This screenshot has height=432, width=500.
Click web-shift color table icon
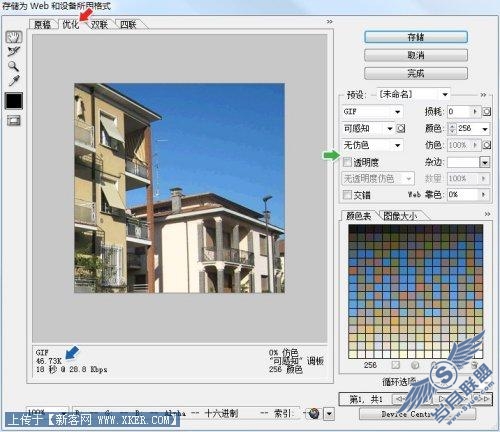coord(415,365)
